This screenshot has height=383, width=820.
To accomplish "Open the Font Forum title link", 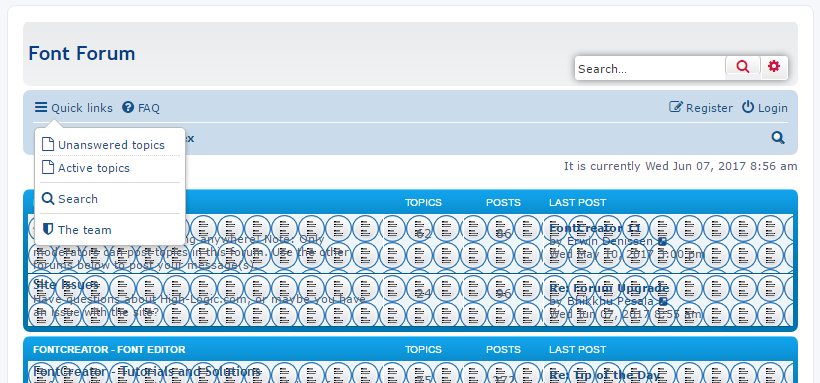I will 82,53.
